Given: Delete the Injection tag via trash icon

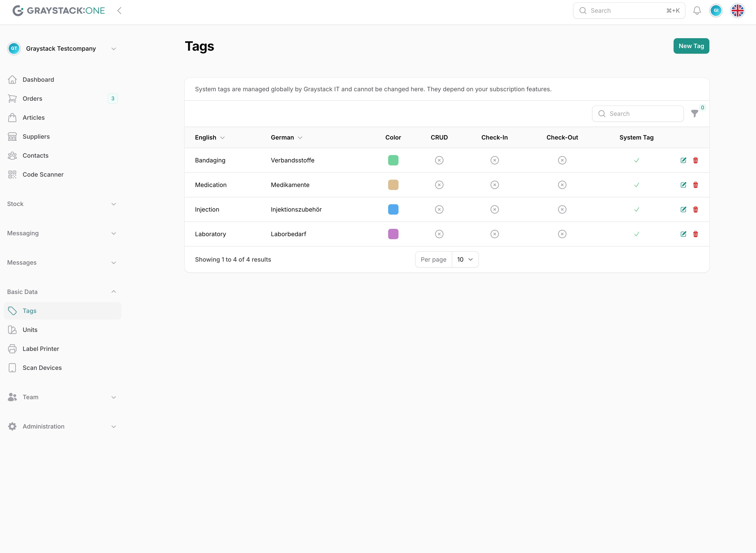Looking at the screenshot, I should [x=695, y=210].
